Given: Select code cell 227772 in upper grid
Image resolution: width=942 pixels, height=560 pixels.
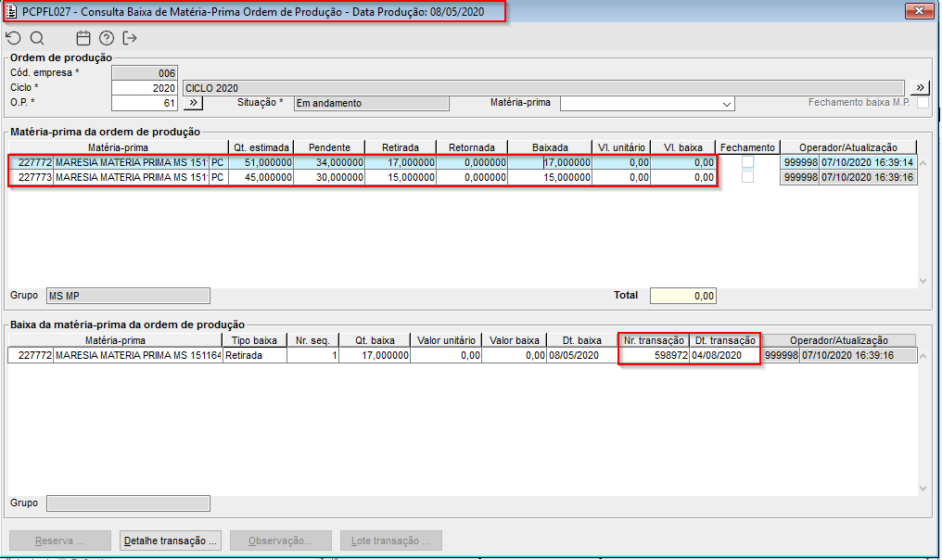Looking at the screenshot, I should point(32,162).
